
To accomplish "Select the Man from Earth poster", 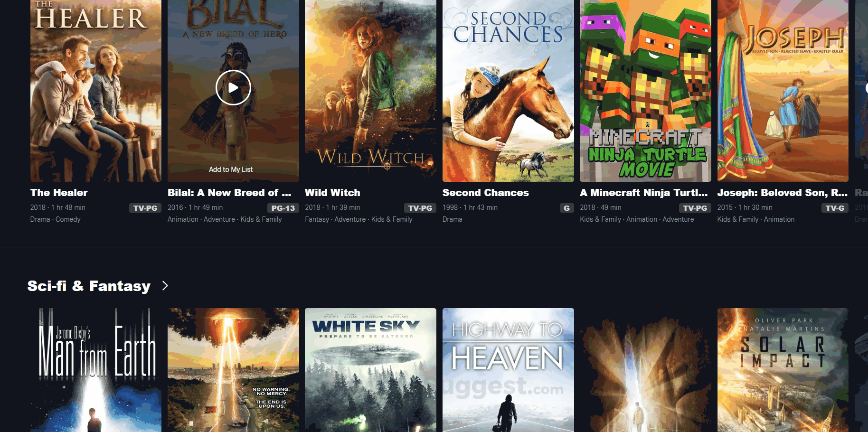I will 95,370.
